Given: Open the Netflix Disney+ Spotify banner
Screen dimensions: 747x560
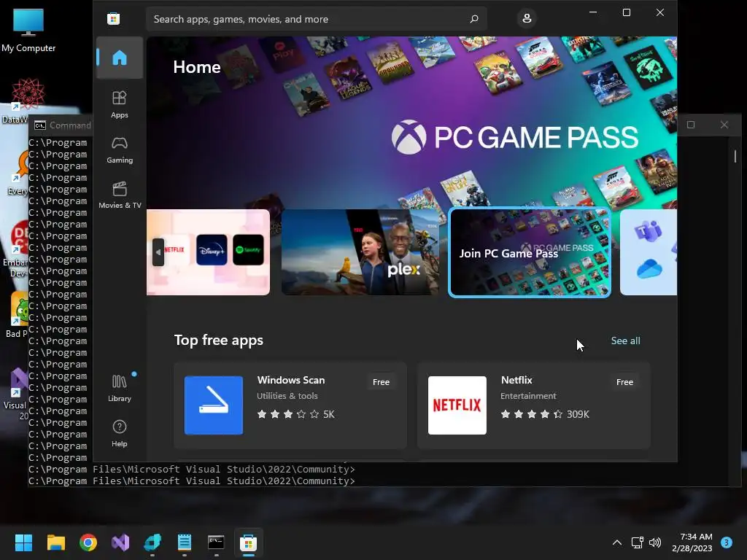Looking at the screenshot, I should pyautogui.click(x=208, y=252).
